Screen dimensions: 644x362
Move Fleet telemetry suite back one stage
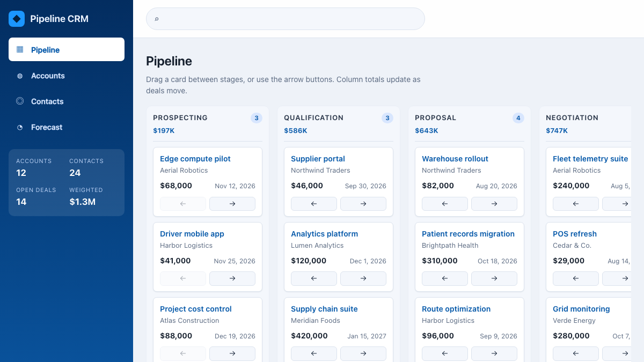[x=576, y=204]
